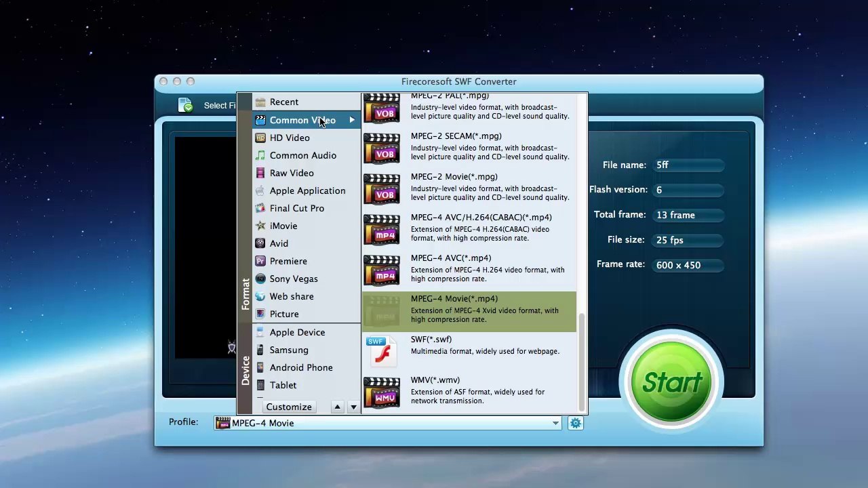This screenshot has width=868, height=488.
Task: Click the green Start button
Action: coord(671,383)
